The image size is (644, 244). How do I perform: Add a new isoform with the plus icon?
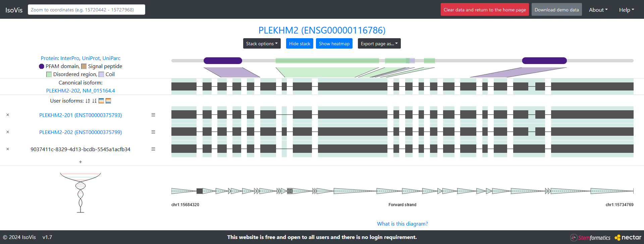click(x=80, y=162)
